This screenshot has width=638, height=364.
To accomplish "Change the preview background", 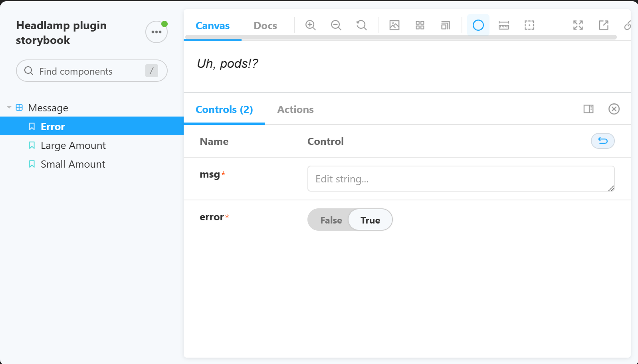I will [394, 25].
